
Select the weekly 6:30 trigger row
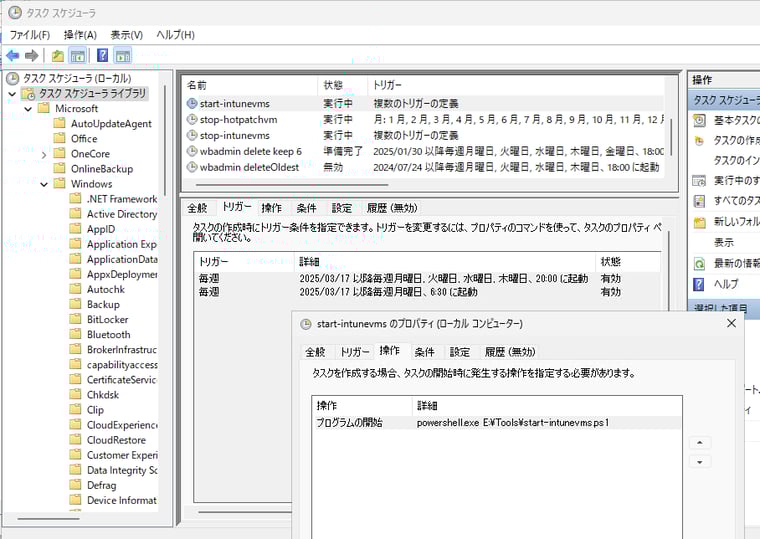(x=427, y=292)
